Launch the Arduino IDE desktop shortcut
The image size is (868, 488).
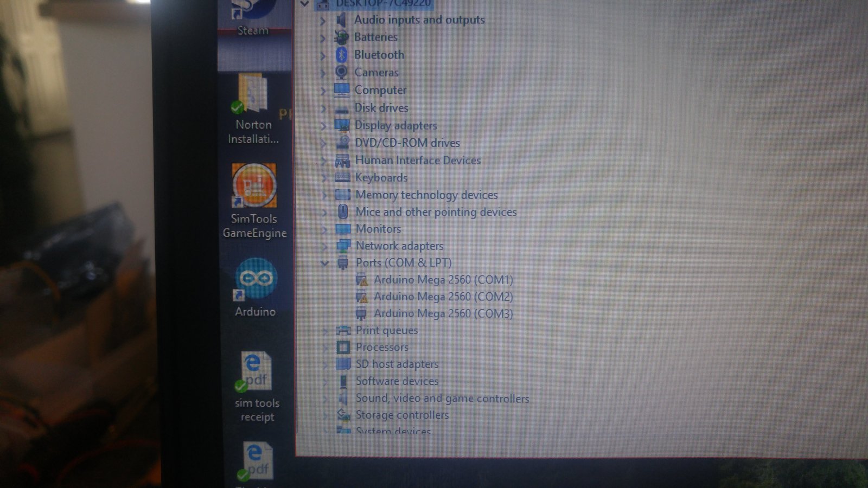coord(255,288)
